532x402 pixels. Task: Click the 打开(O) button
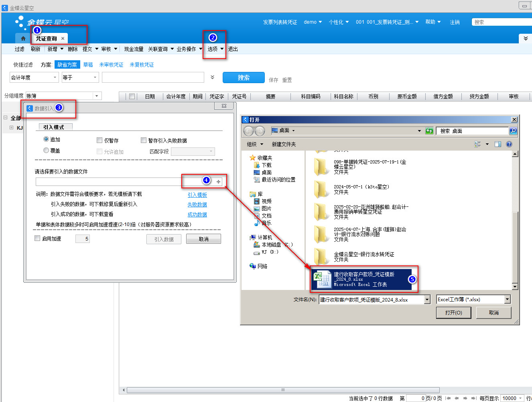point(453,312)
